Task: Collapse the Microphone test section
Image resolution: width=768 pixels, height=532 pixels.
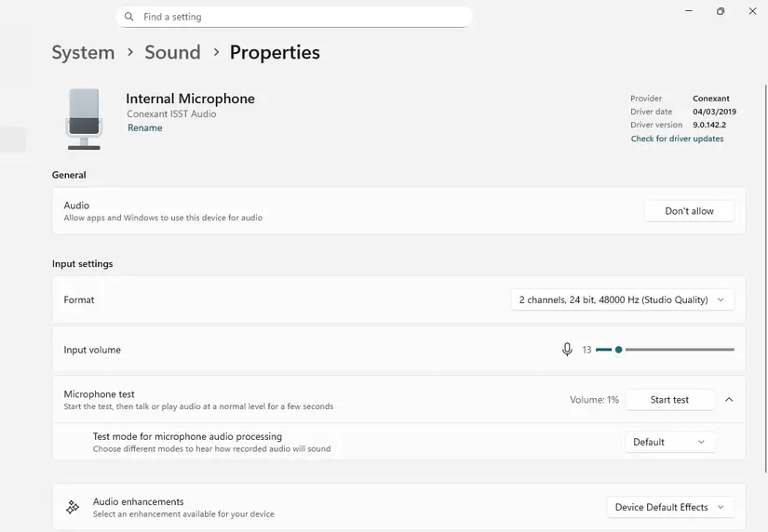Action: tap(729, 400)
